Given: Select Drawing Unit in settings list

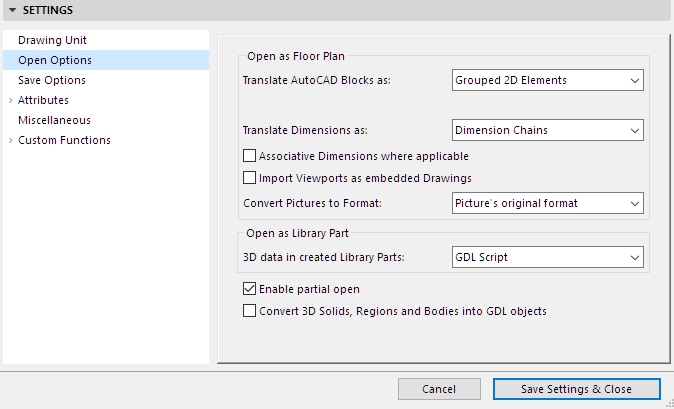Looking at the screenshot, I should (x=52, y=40).
